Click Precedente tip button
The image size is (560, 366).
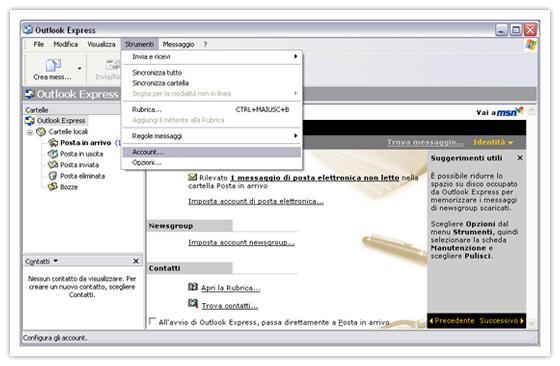pyautogui.click(x=451, y=321)
